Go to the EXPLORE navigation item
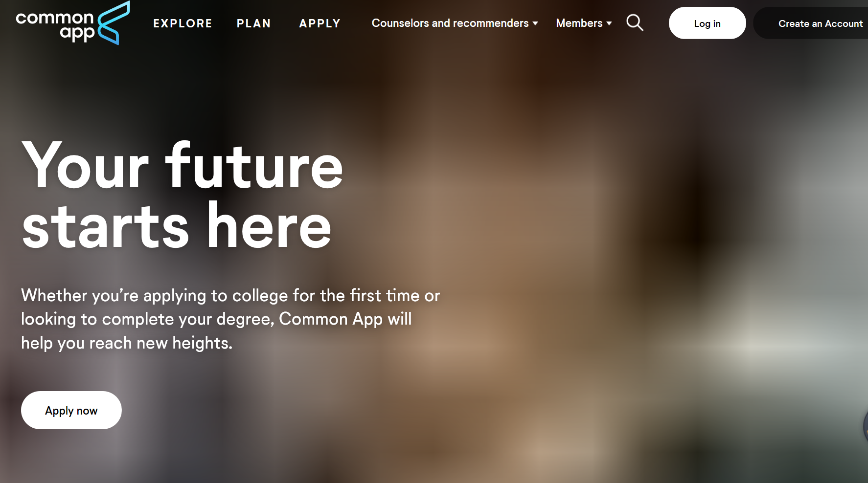The width and height of the screenshot is (868, 483). 183,23
